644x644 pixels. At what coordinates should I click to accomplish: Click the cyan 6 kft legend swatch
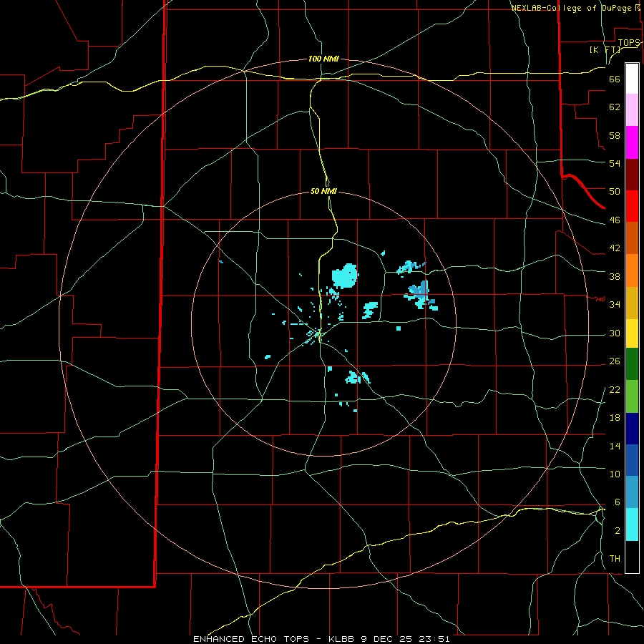pos(632,525)
